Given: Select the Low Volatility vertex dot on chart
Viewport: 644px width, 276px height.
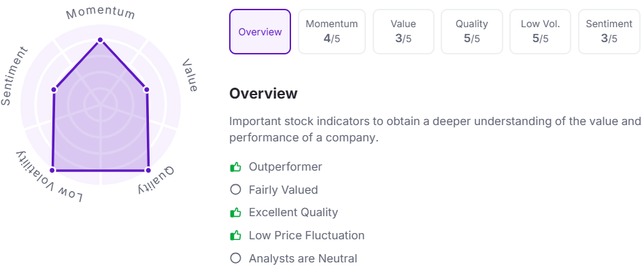Looking at the screenshot, I should click(52, 170).
